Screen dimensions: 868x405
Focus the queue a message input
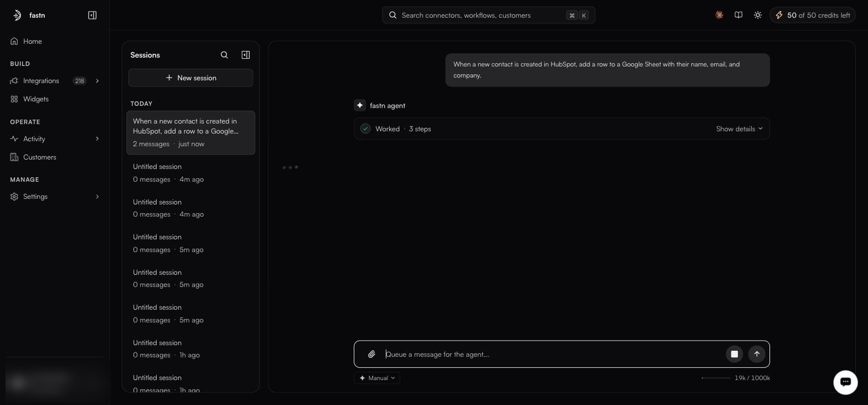554,355
